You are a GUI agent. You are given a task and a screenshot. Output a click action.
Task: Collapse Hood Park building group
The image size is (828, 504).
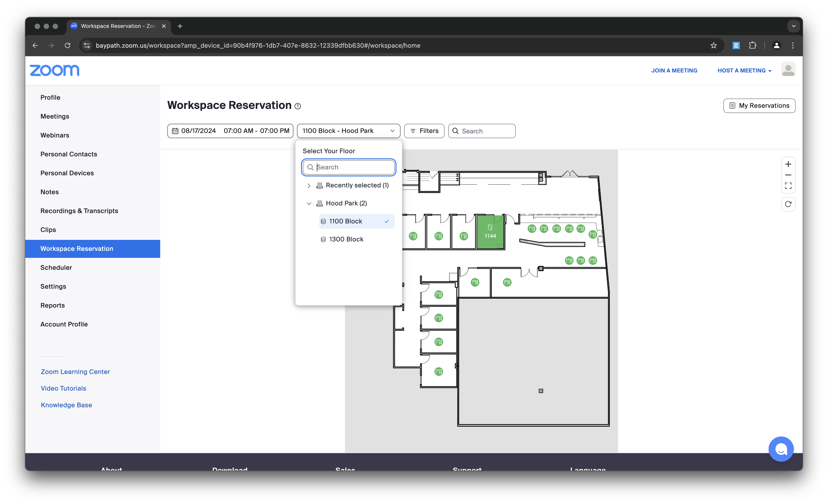coord(309,203)
